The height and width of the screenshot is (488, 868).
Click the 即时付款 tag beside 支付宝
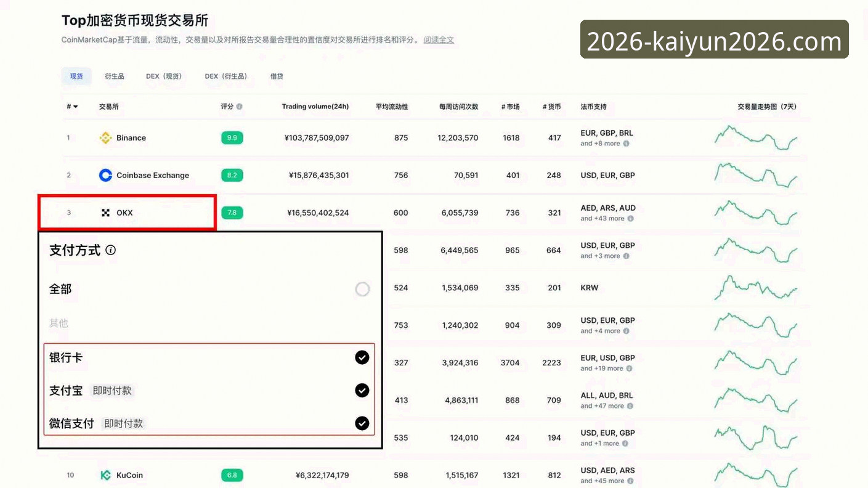pyautogui.click(x=112, y=391)
